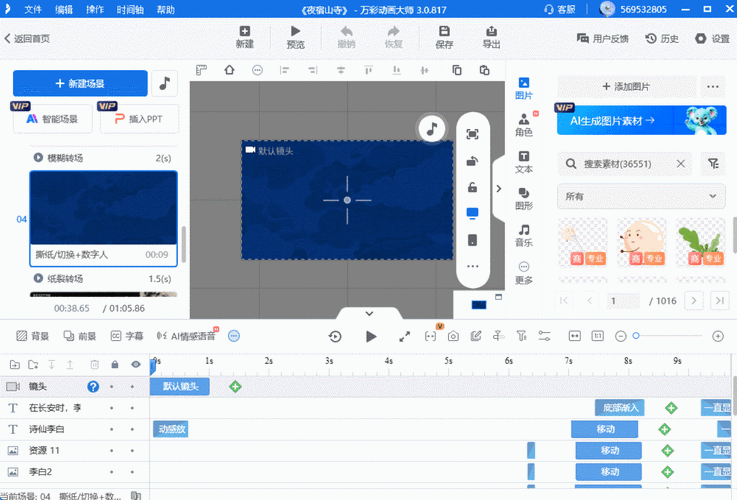This screenshot has height=500, width=737.
Task: Open the 所有 category dropdown
Action: pyautogui.click(x=641, y=196)
